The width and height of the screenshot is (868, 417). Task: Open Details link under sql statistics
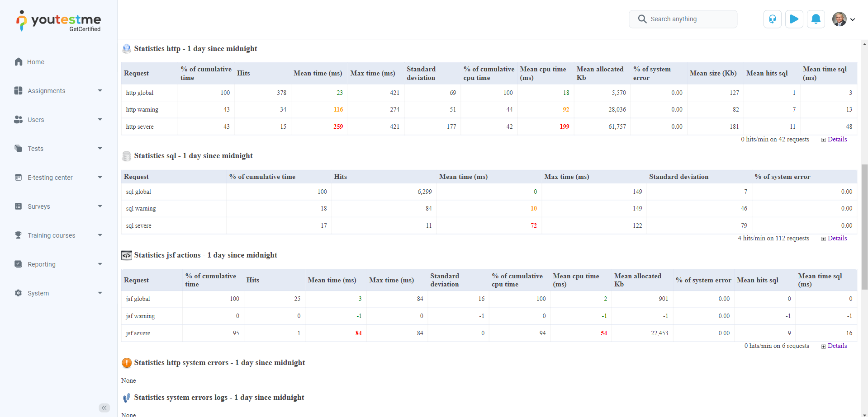coord(837,239)
